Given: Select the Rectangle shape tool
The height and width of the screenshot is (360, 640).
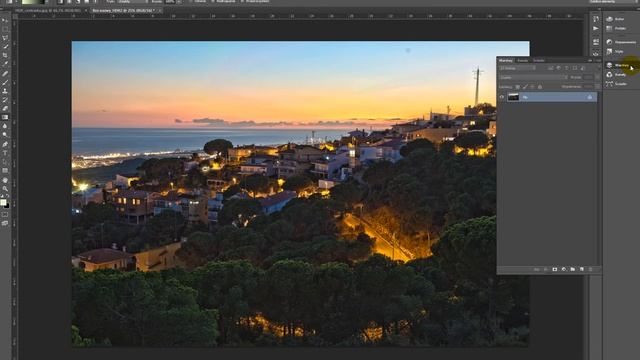Looking at the screenshot, I should pos(5,171).
